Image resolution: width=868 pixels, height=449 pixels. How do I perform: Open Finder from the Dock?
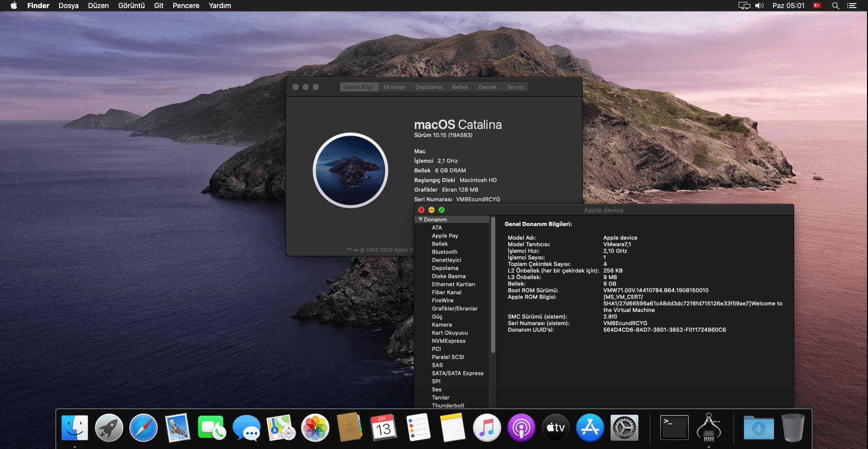(x=75, y=428)
